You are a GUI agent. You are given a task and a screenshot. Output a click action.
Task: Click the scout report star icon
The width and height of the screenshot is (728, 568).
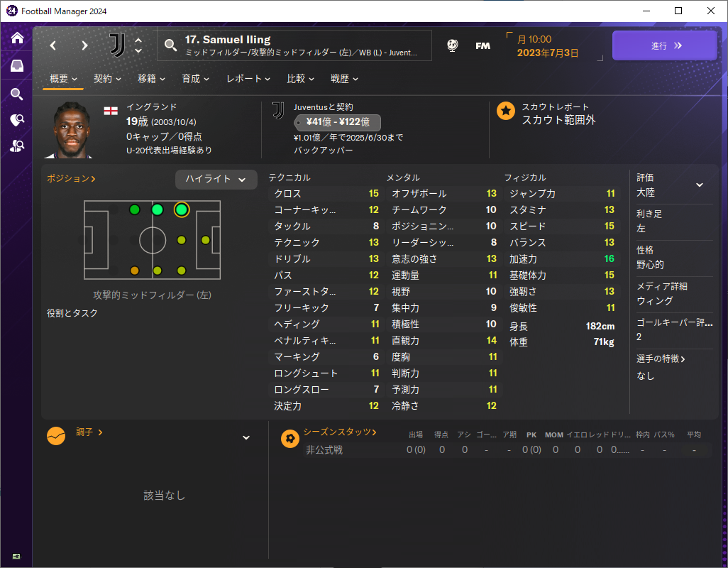tap(506, 111)
